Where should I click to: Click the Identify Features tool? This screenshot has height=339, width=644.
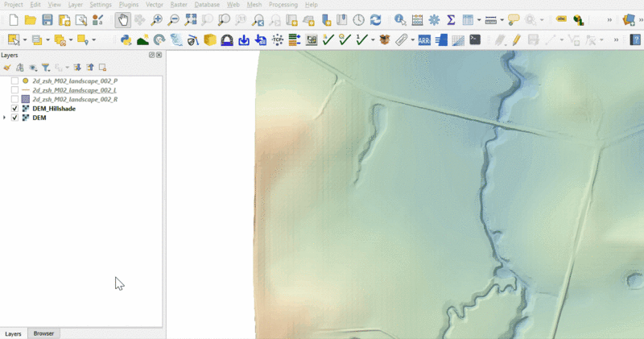coord(400,20)
